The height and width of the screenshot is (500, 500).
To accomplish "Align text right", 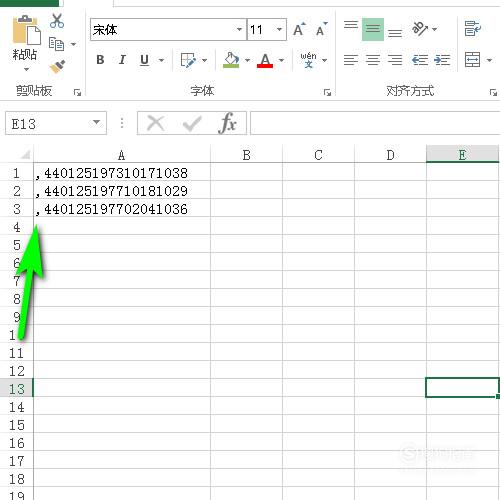I will point(395,60).
